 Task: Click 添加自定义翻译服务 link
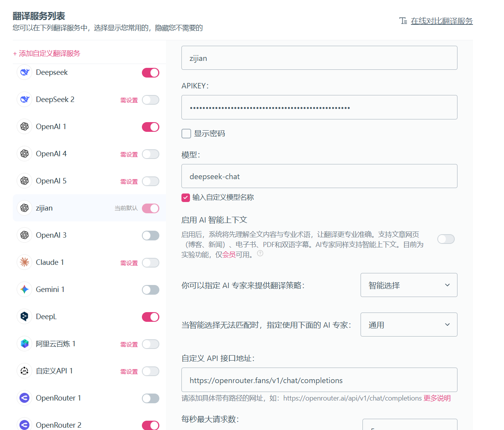[x=47, y=54]
